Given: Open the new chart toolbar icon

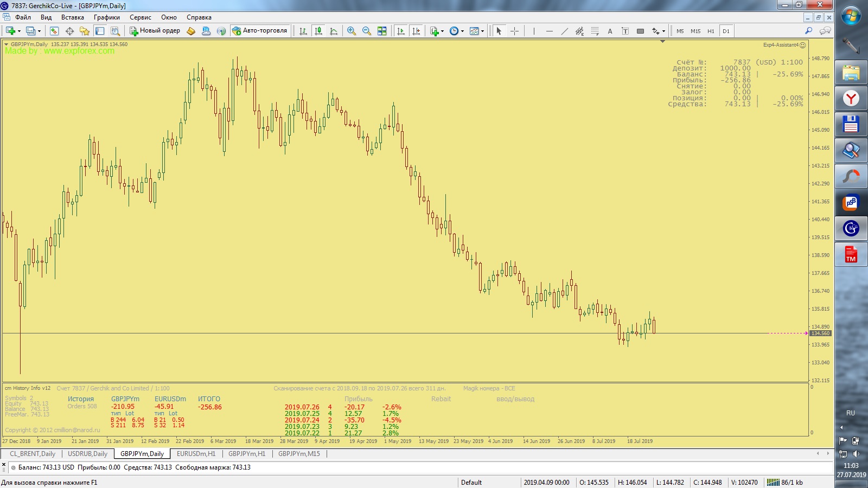Looking at the screenshot, I should pos(10,31).
